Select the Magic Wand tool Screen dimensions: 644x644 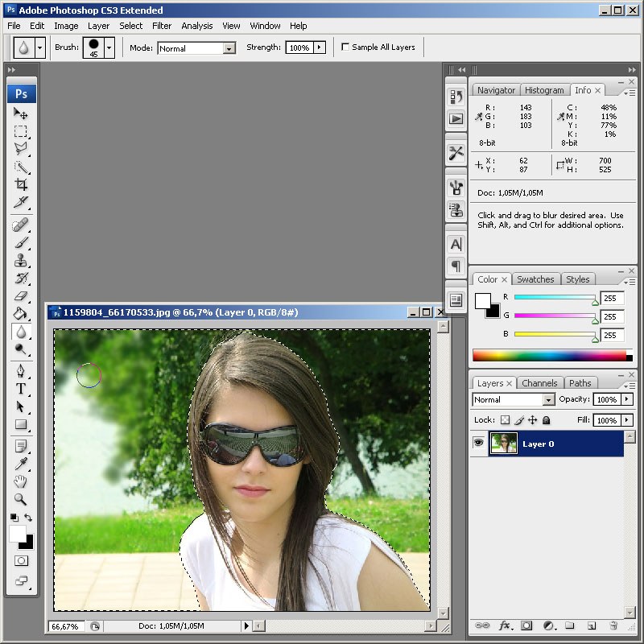point(21,167)
